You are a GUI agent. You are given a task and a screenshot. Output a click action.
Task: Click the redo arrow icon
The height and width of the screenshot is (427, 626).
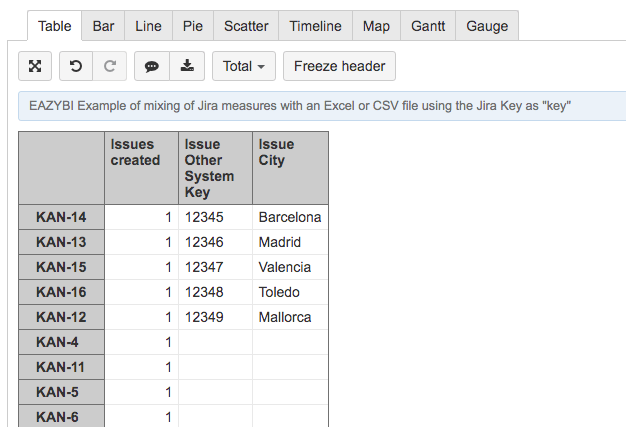(x=110, y=66)
